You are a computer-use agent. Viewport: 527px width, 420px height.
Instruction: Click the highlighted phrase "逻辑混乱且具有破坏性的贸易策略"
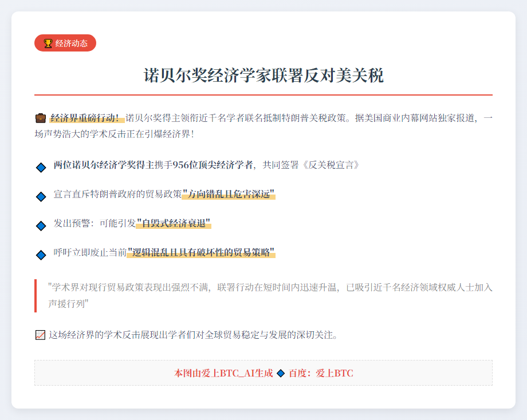201,252
